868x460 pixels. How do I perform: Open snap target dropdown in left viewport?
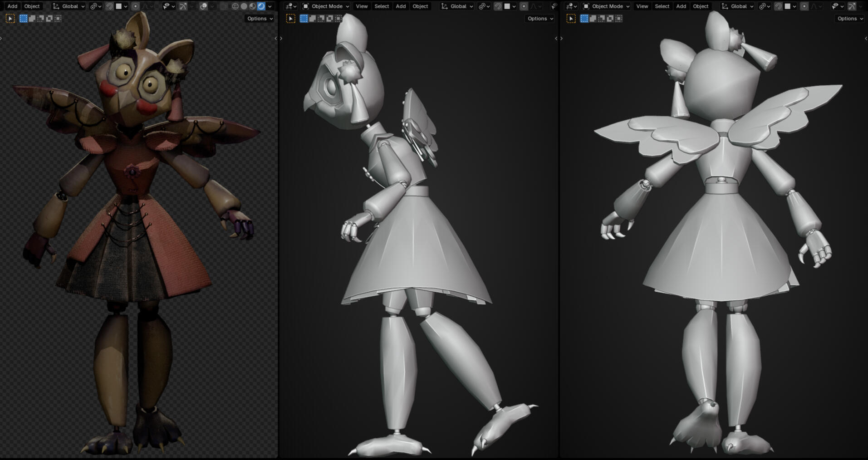tap(122, 6)
